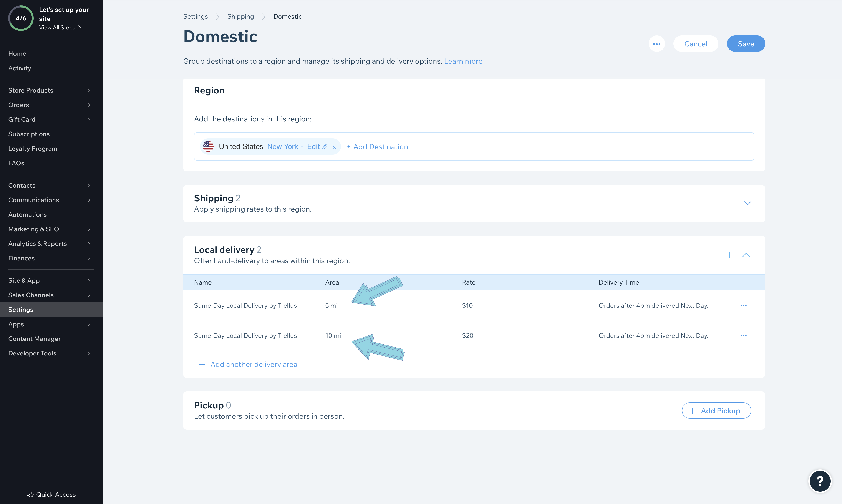The height and width of the screenshot is (504, 842).
Task: Click the Delivery Time column header
Action: (618, 282)
